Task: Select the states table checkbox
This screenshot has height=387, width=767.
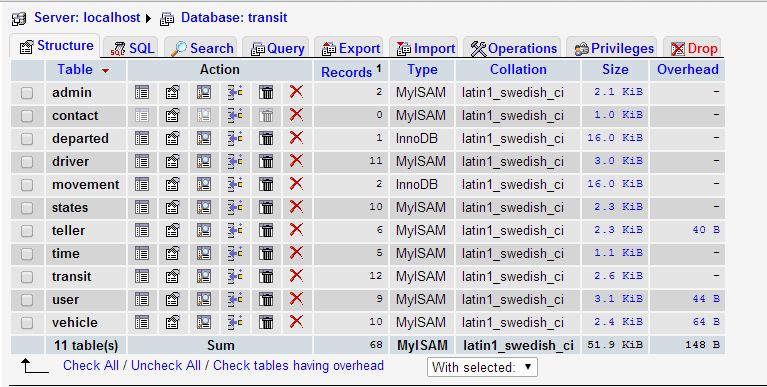Action: click(27, 208)
